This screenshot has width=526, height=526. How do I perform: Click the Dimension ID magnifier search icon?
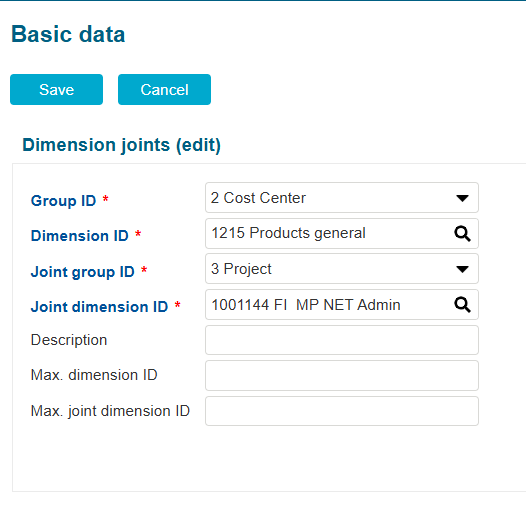click(x=462, y=233)
